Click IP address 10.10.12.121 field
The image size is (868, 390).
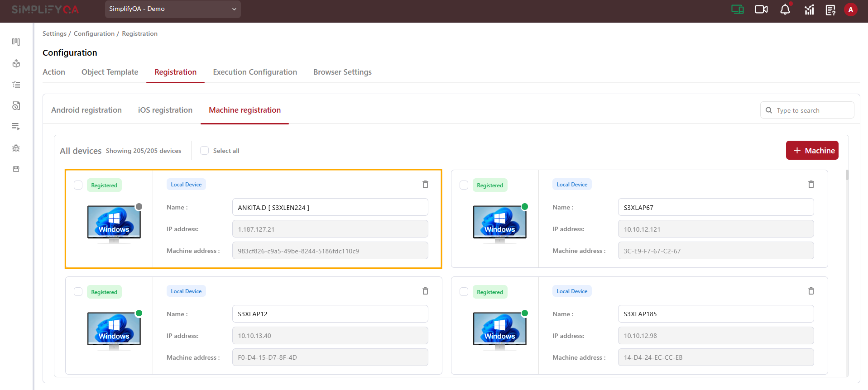[716, 229]
